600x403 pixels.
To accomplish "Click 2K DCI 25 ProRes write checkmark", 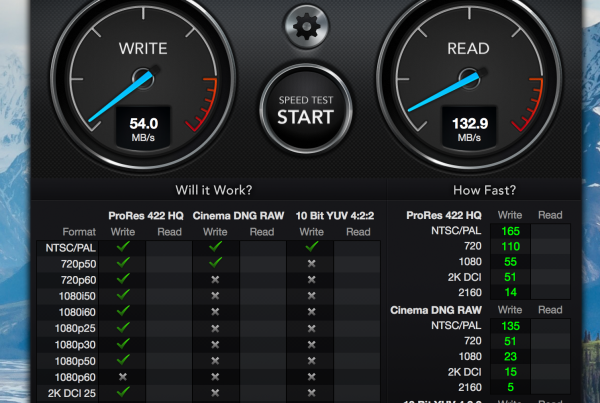I will pyautogui.click(x=123, y=392).
